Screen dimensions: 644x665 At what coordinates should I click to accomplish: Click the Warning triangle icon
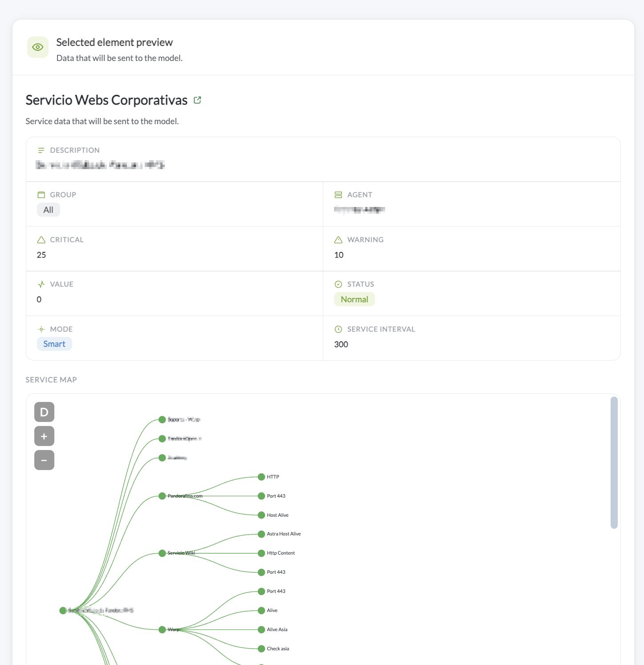[x=338, y=240]
